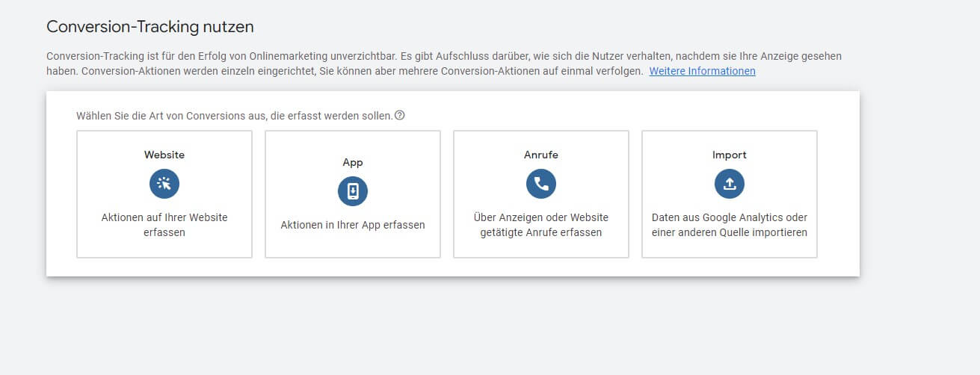Choose the Anrufe telephone handset icon
980x375 pixels.
[541, 184]
